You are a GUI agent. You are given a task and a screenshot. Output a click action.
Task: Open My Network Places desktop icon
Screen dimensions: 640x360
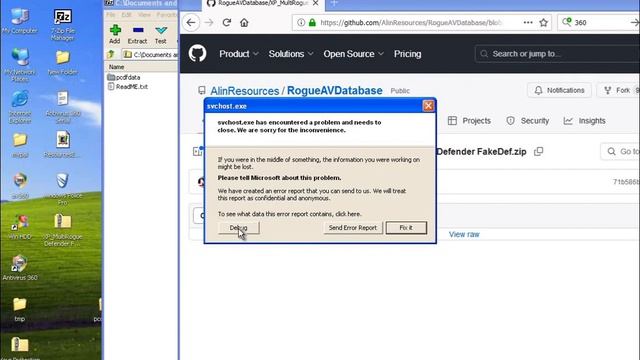coord(20,65)
